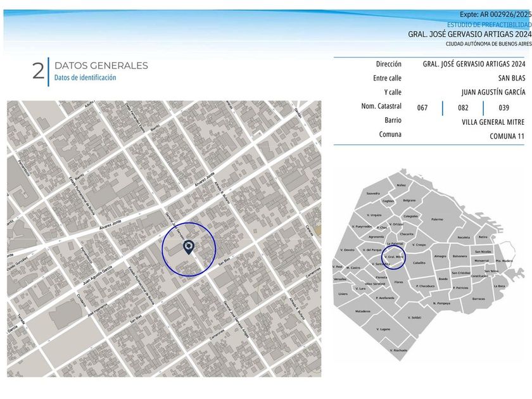Click 'Colegiales' on the neighborhoods map

[x=410, y=216]
